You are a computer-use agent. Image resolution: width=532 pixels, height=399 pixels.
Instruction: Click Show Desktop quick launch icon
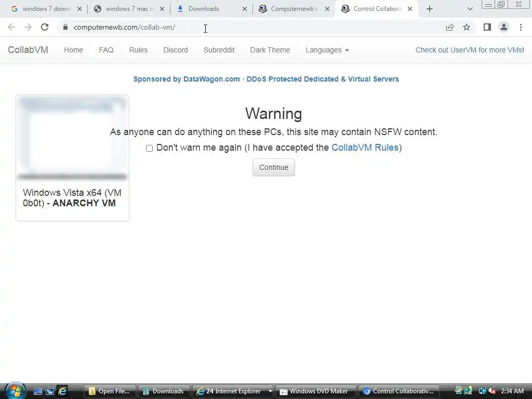(x=37, y=391)
